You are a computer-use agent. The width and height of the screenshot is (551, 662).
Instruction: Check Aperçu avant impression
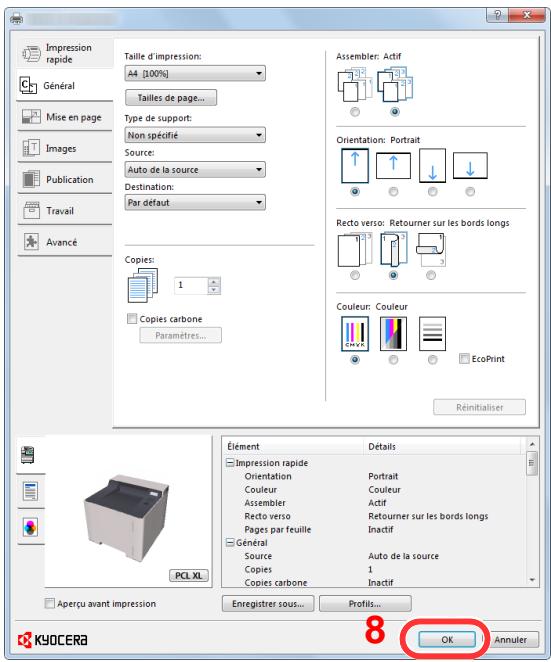pos(49,604)
